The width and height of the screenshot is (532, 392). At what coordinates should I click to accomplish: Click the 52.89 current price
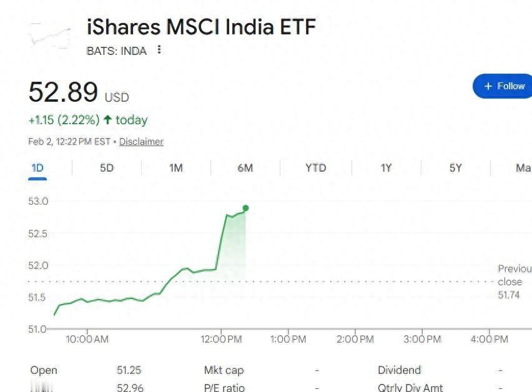(x=63, y=92)
